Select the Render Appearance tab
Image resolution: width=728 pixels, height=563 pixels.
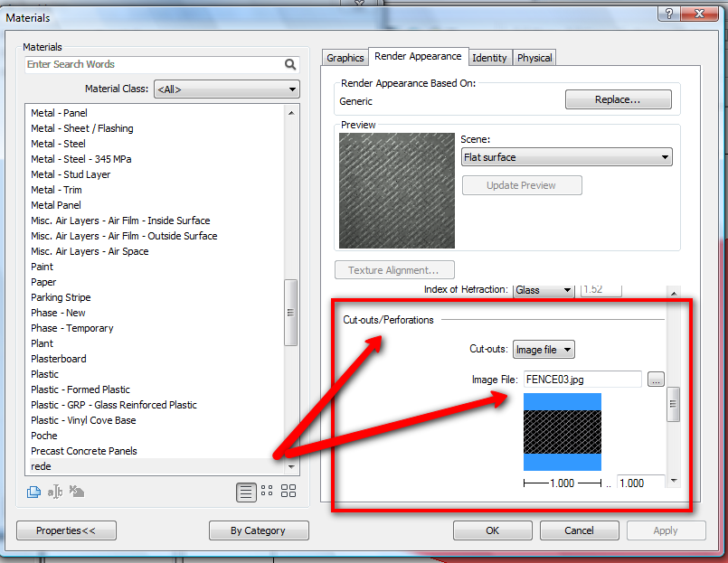(418, 56)
